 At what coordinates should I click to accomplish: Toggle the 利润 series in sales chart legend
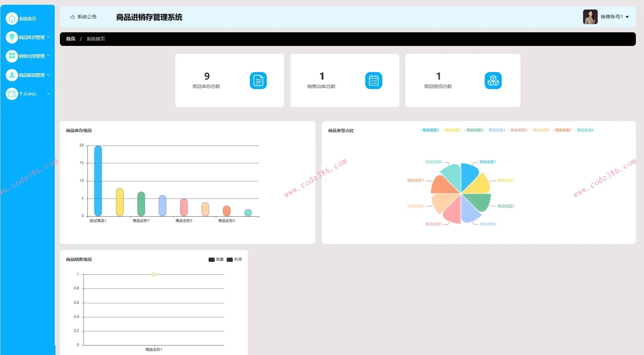[x=234, y=259]
